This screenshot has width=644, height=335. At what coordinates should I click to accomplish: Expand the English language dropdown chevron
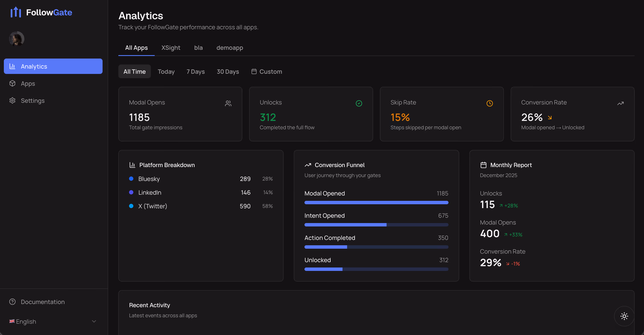pyautogui.click(x=94, y=321)
